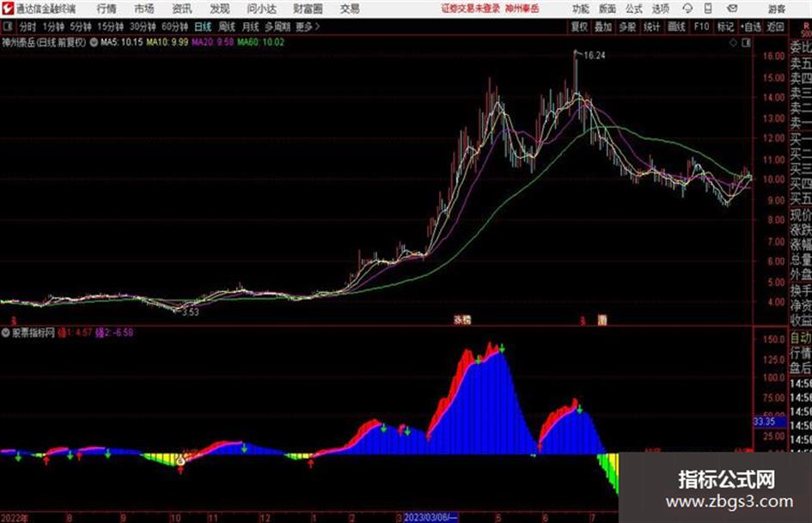
Task: Click the 统计 statistics button
Action: pos(652,27)
